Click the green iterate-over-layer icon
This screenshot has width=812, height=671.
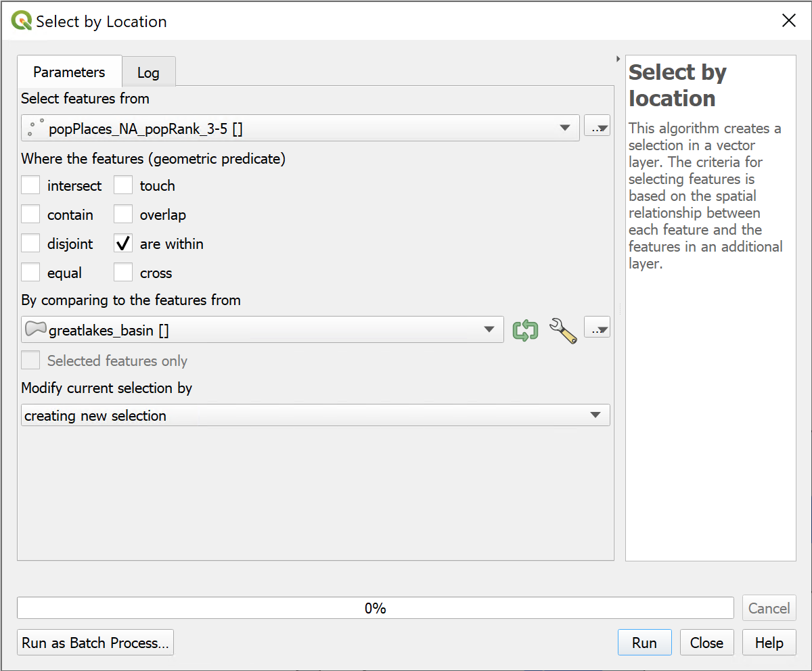click(525, 330)
